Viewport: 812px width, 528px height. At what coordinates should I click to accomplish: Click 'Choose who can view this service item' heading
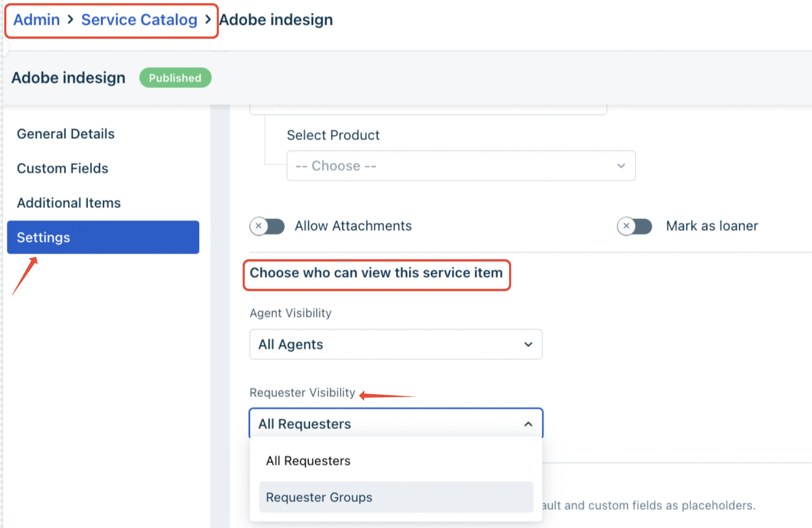376,273
